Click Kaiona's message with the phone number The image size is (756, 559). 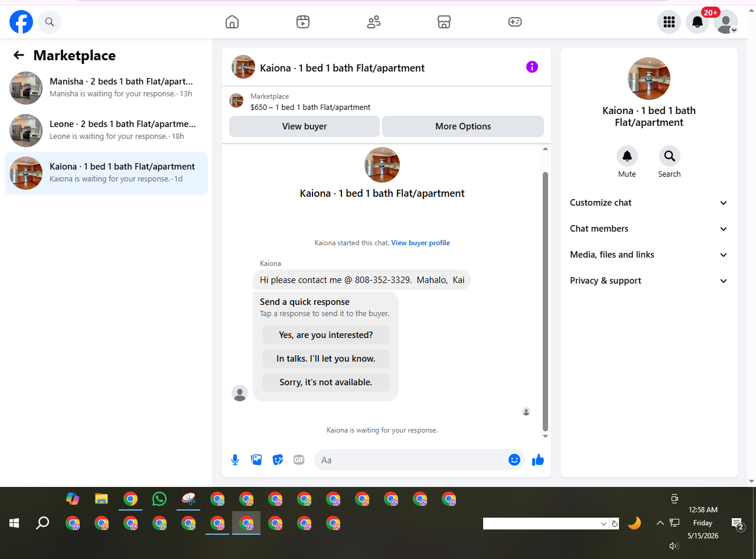pyautogui.click(x=362, y=280)
